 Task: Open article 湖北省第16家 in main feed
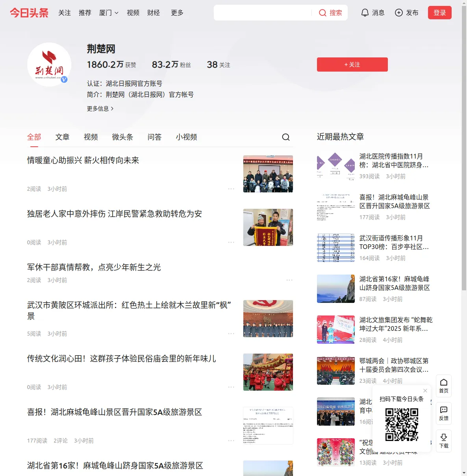tap(115, 466)
